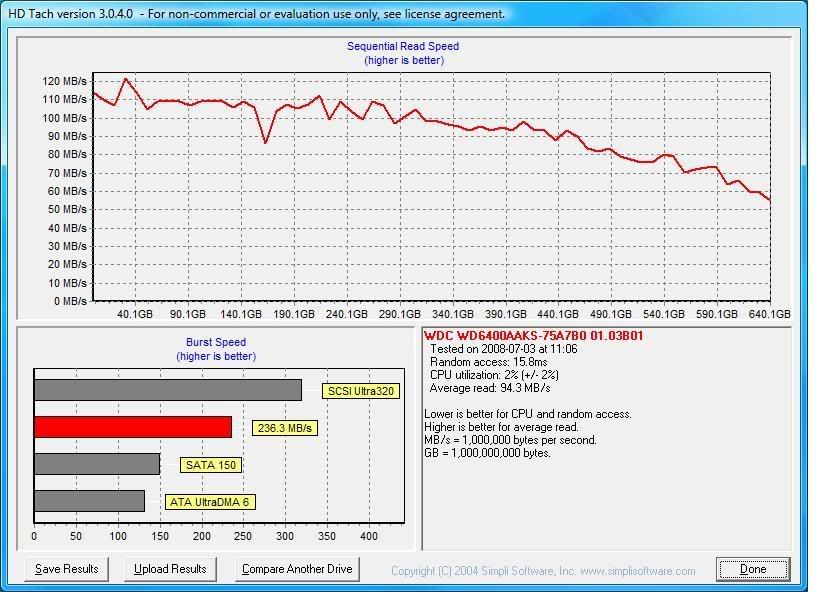This screenshot has width=840, height=592.
Task: Click the Simpli Software copyright text
Action: 543,571
